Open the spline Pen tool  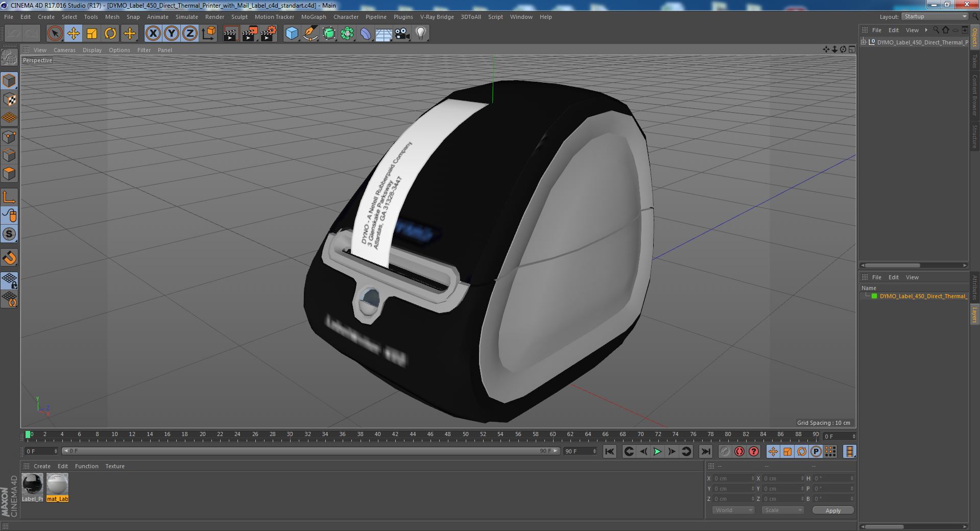pyautogui.click(x=310, y=34)
